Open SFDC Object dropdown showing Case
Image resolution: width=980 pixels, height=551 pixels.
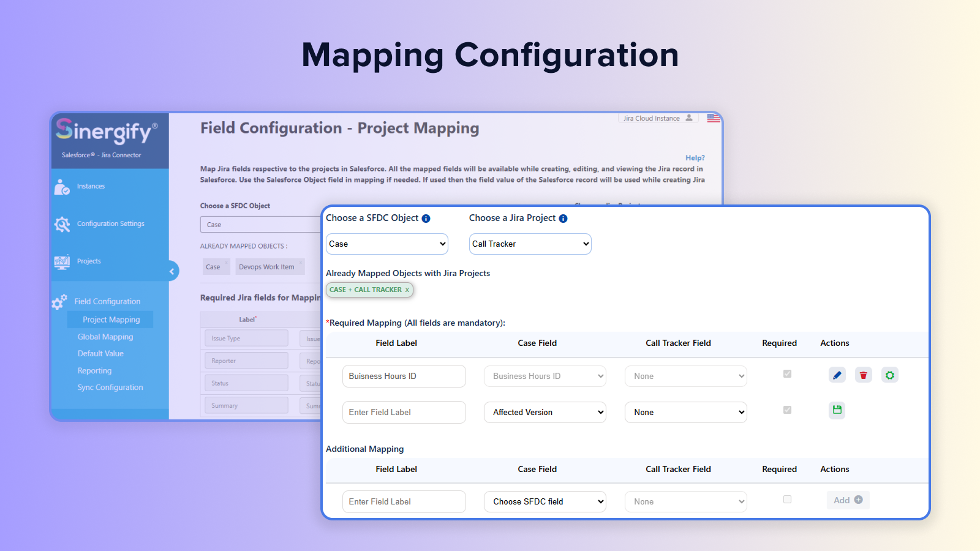[387, 244]
